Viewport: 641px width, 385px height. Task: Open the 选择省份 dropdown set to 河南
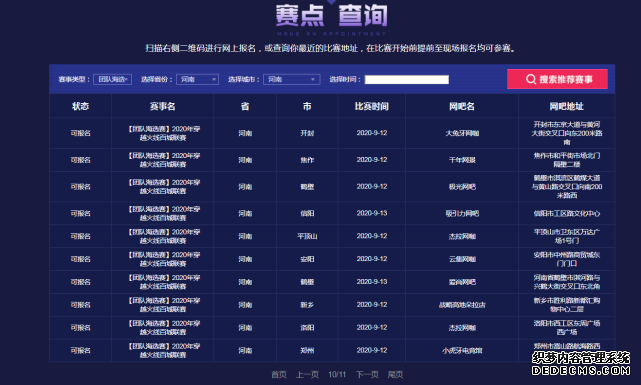[197, 79]
